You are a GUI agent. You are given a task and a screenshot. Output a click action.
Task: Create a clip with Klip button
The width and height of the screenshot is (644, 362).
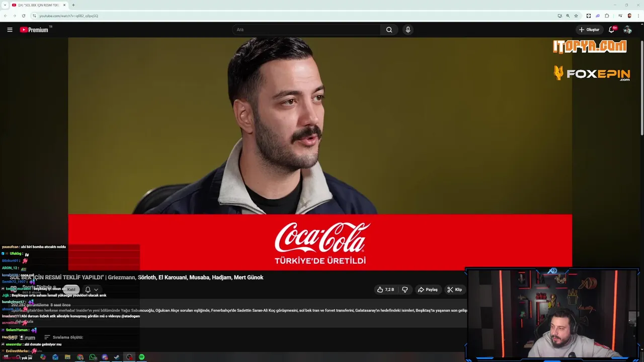pyautogui.click(x=455, y=290)
